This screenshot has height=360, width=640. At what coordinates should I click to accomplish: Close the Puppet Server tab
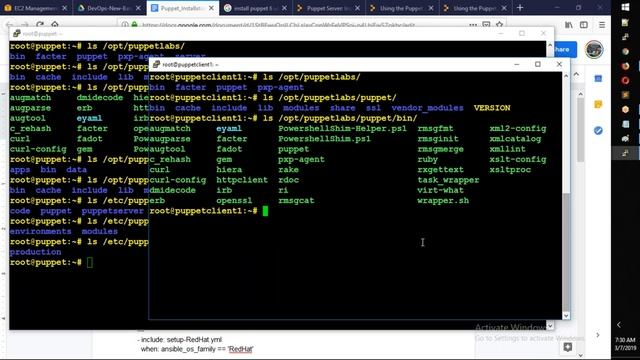(358, 8)
